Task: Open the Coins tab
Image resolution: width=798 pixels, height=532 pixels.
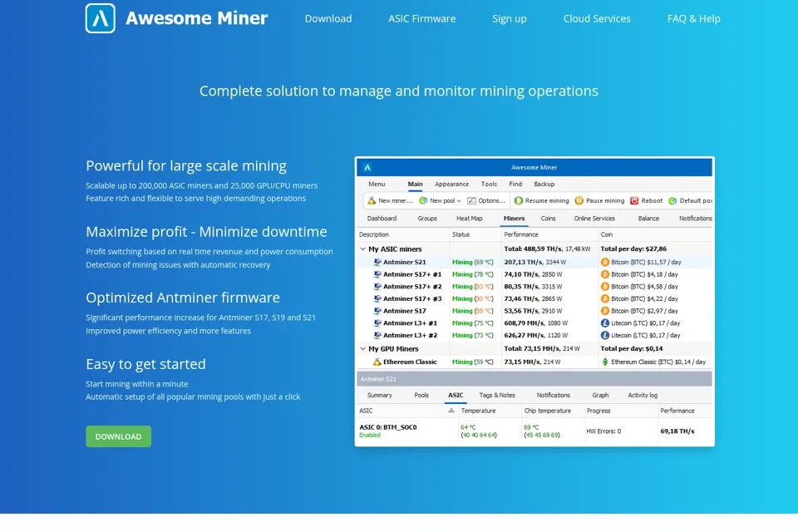Action: click(x=548, y=219)
